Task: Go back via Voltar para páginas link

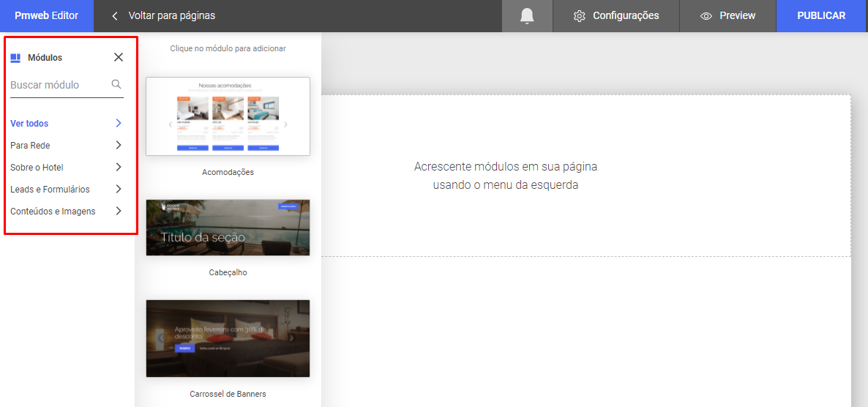Action: [171, 16]
